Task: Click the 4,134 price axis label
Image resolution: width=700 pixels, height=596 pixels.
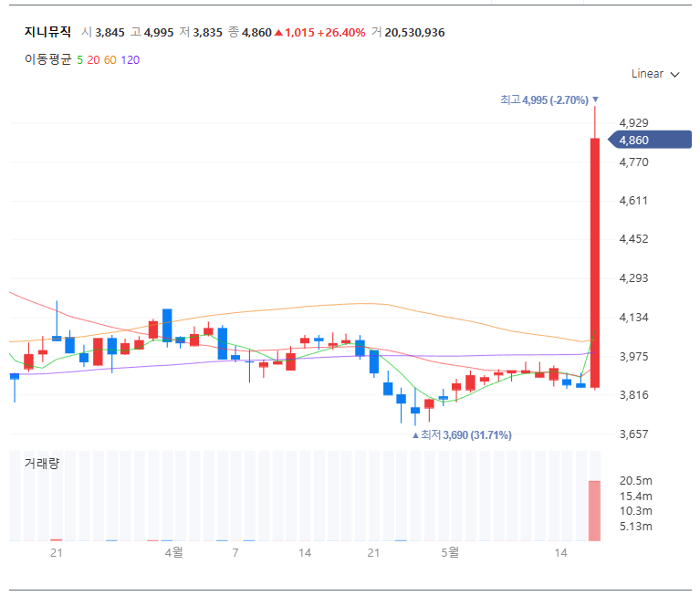Action: (633, 318)
